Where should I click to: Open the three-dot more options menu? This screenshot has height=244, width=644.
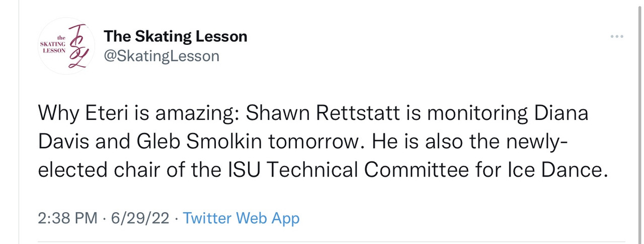tap(616, 37)
